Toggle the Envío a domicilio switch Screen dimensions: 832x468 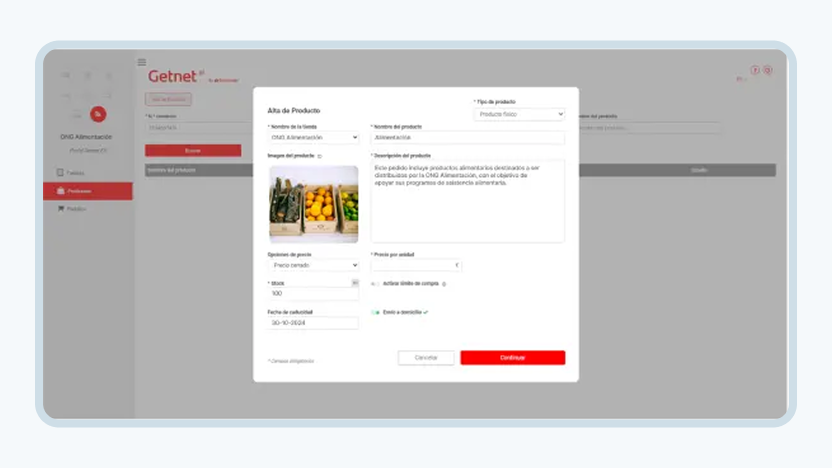point(375,313)
